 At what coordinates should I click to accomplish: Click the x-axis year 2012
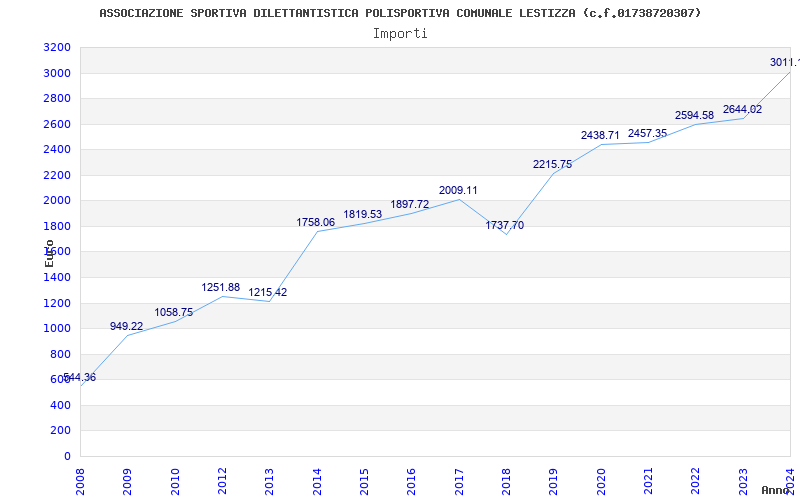222,482
